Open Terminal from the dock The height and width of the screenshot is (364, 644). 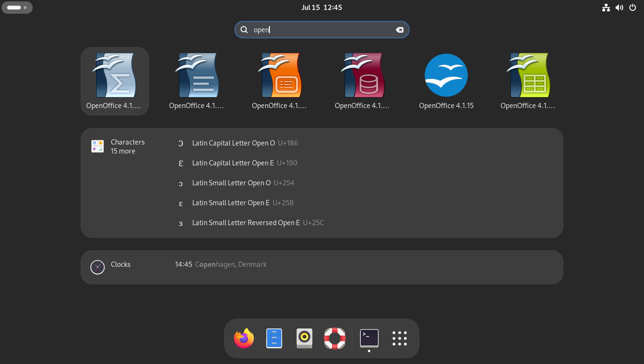tap(369, 338)
